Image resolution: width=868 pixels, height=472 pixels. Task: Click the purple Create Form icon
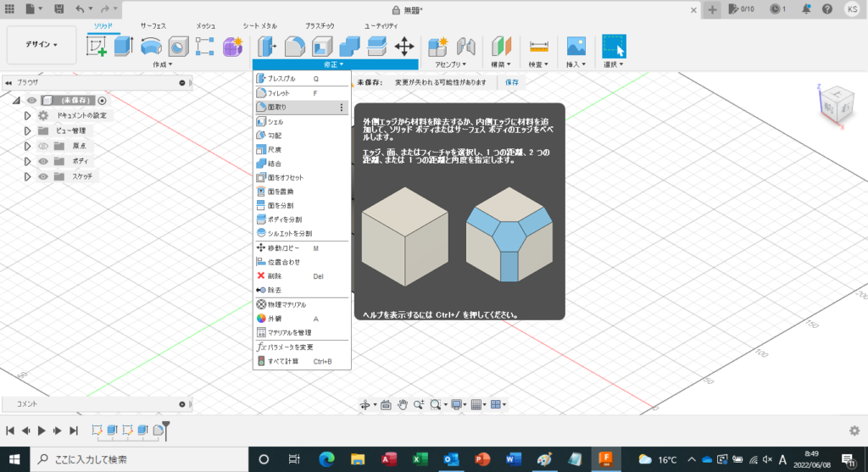[x=232, y=47]
